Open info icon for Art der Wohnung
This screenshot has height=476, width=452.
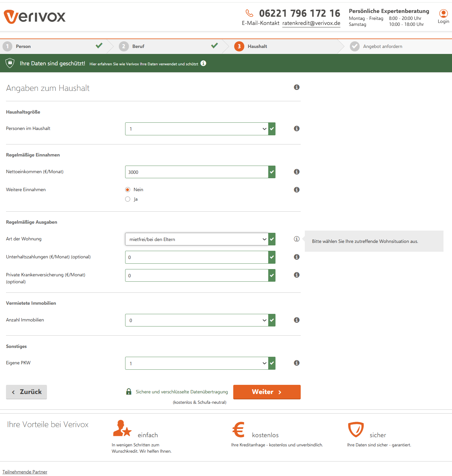click(296, 239)
